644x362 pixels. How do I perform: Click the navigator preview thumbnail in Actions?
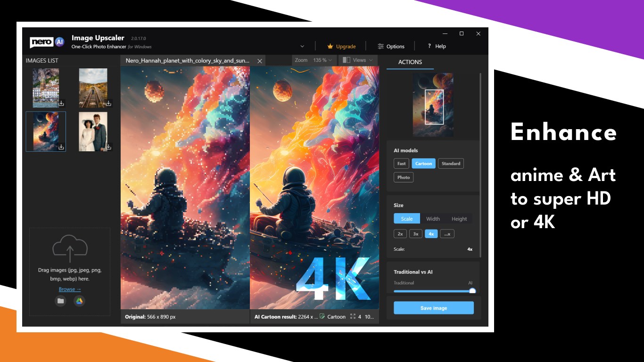(x=433, y=105)
